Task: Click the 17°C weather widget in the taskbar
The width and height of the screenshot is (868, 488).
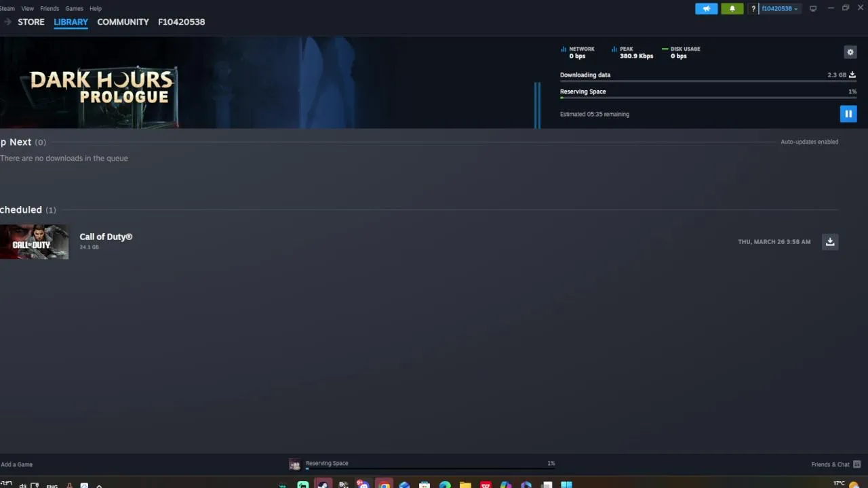Action: tap(846, 484)
